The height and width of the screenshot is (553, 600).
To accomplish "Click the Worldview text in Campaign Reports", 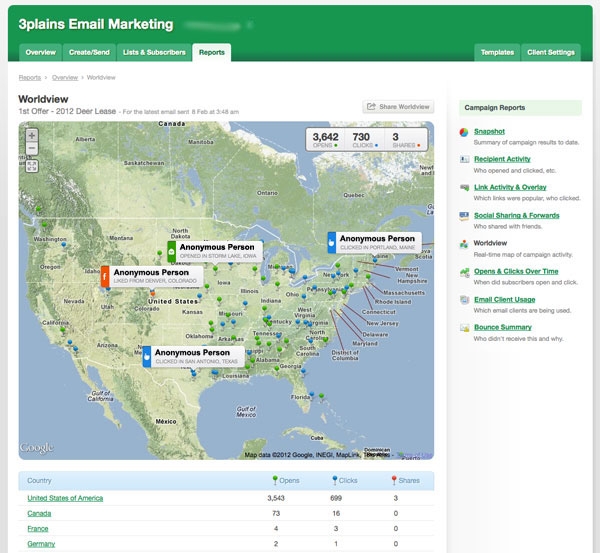I will click(x=490, y=243).
